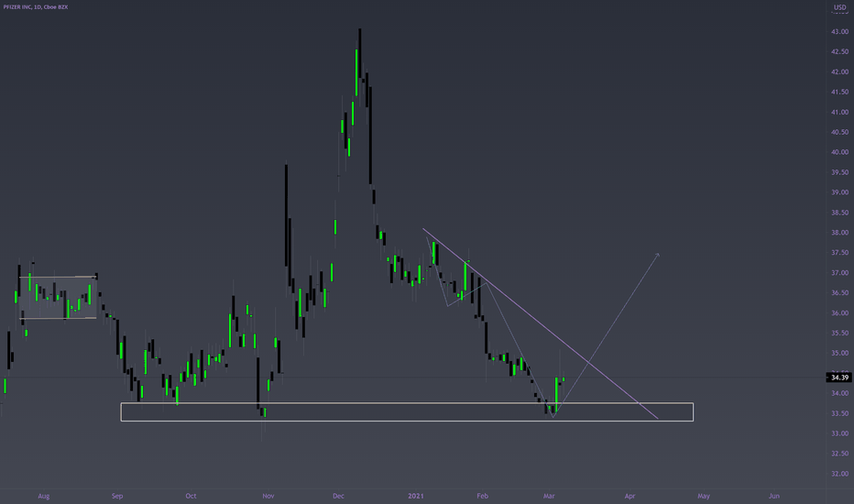
Task: Click the 37.00 price axis label
Action: [x=839, y=273]
